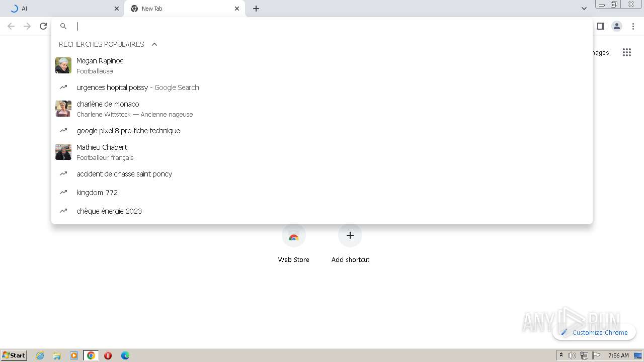Select the New Tab tab
This screenshot has height=362, width=644.
point(185,9)
